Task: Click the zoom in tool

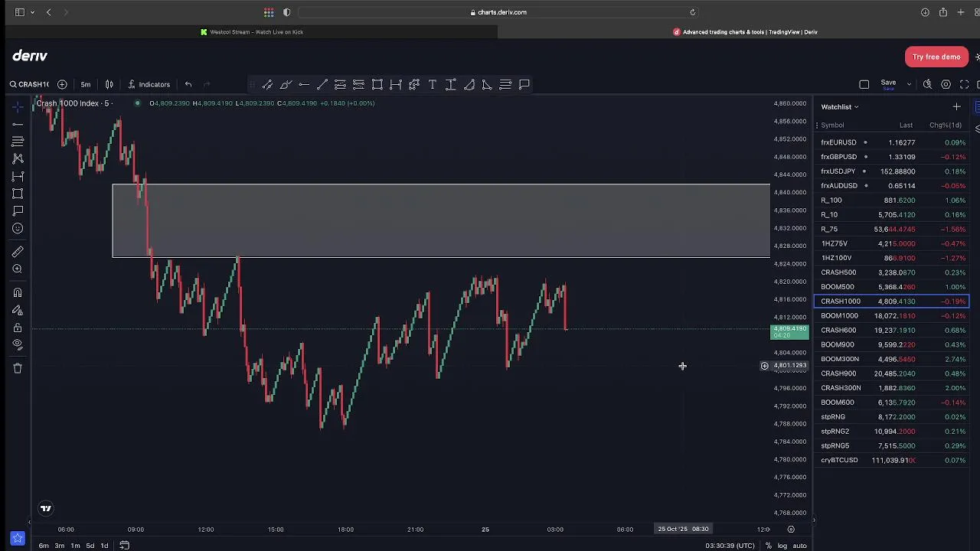Action: [x=18, y=269]
